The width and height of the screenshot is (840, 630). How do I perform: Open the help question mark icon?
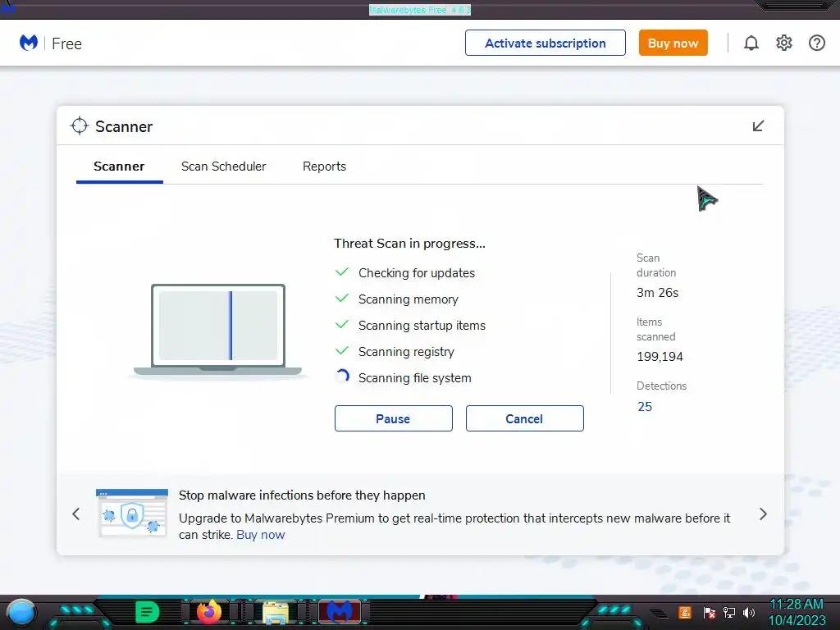[x=816, y=43]
